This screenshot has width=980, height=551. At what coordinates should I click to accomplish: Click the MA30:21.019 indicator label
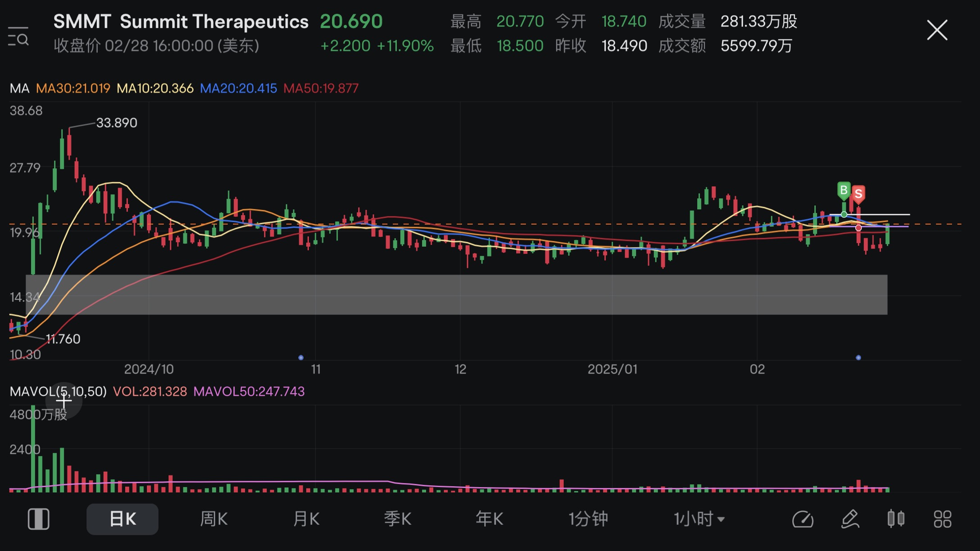(x=73, y=88)
